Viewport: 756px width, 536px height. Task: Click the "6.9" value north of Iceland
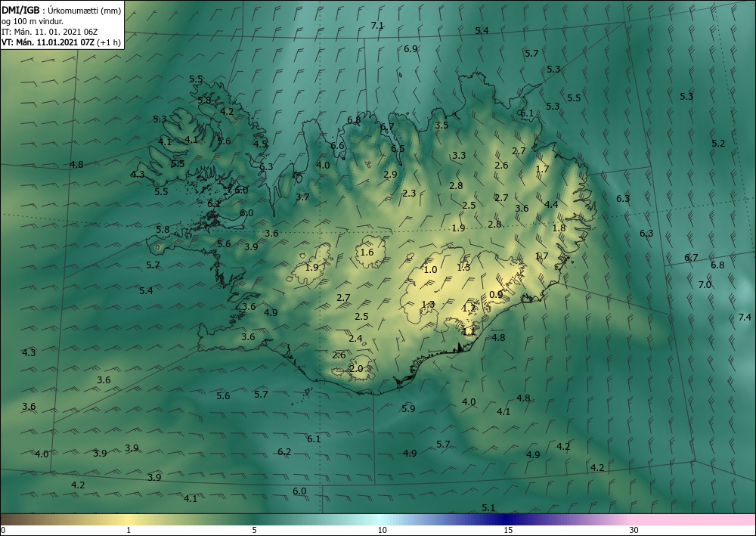[x=411, y=48]
